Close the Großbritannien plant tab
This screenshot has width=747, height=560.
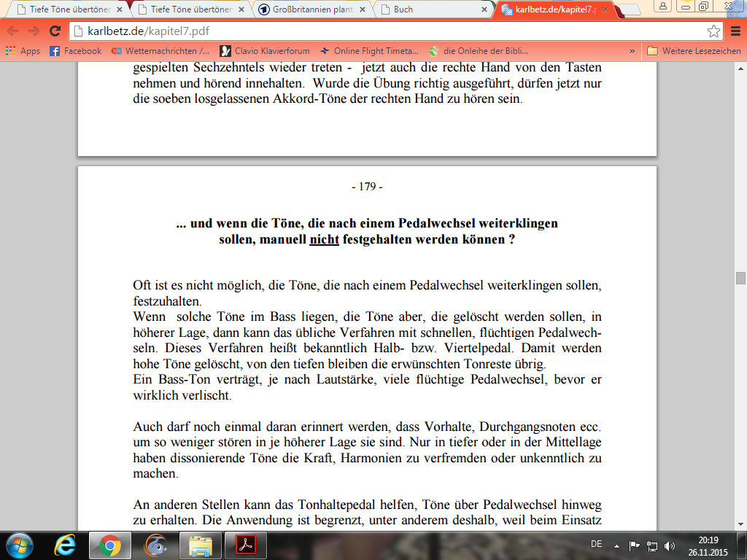pos(363,9)
